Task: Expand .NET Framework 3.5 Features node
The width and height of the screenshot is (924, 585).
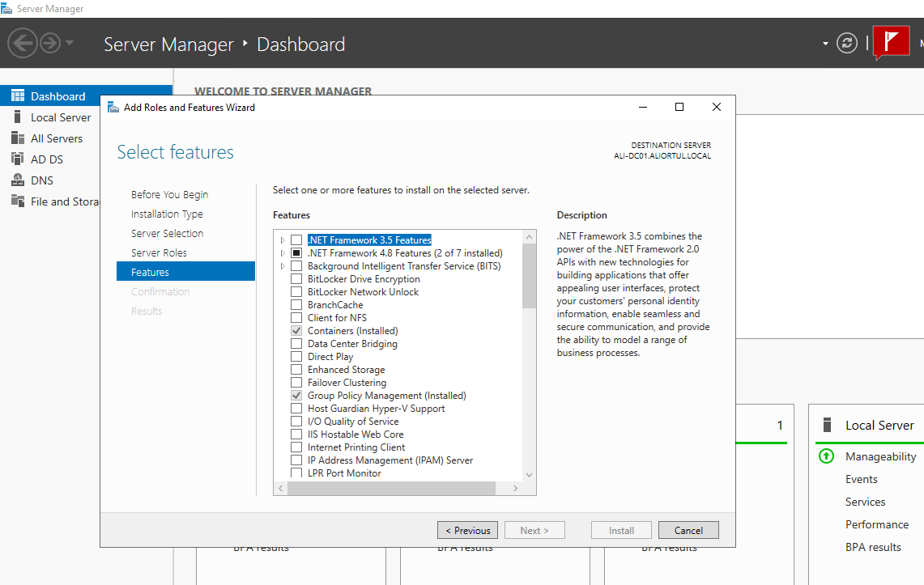Action: coord(283,240)
